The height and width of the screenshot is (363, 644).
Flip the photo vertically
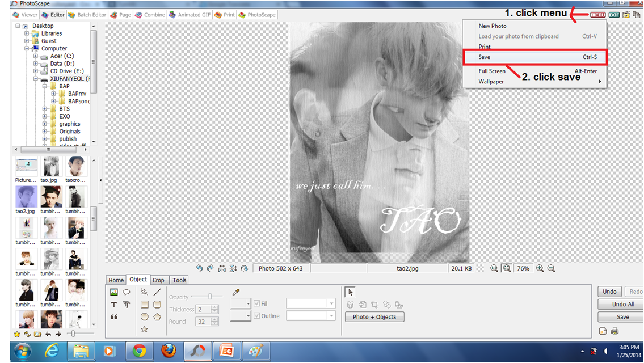[233, 268]
